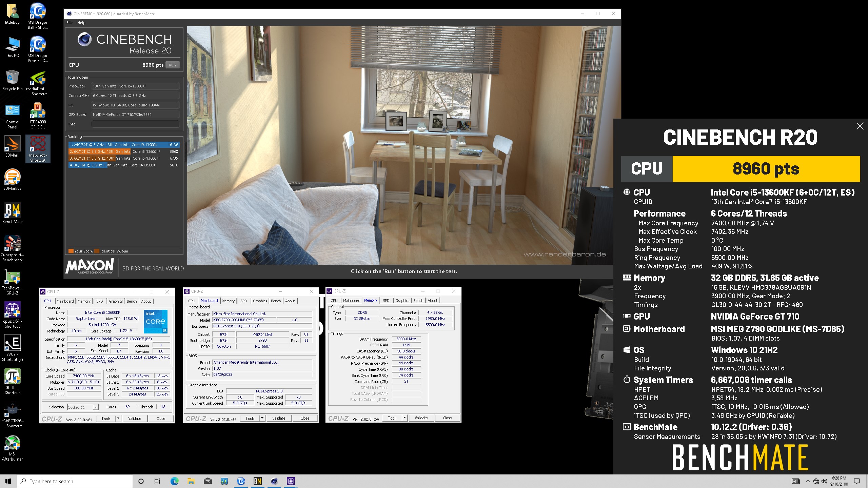Open Cinebench File menu
This screenshot has width=868, height=488.
pos(70,23)
